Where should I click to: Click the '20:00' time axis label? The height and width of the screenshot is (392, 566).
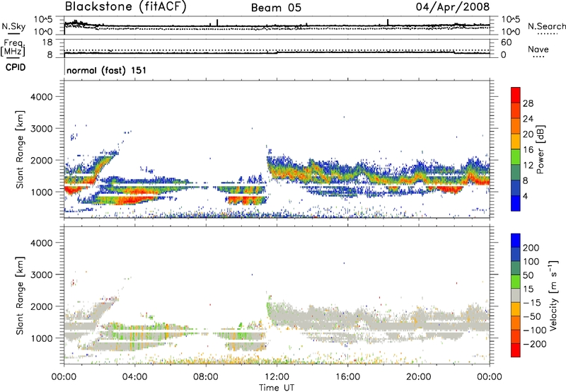418,377
